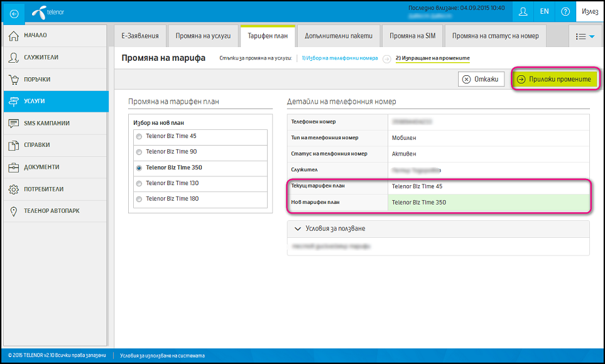The width and height of the screenshot is (605, 364).
Task: Open the user profile icon
Action: tap(523, 11)
